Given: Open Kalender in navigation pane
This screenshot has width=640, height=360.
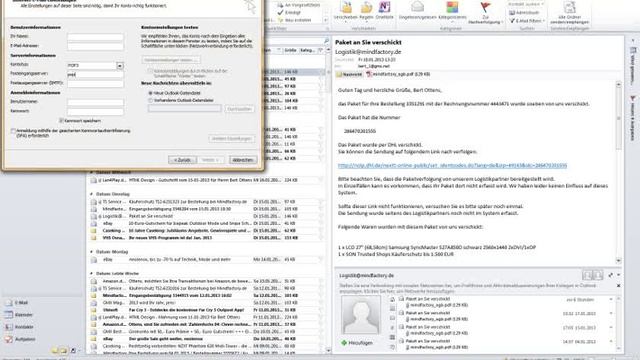Looking at the screenshot, I should pyautogui.click(x=19, y=315).
